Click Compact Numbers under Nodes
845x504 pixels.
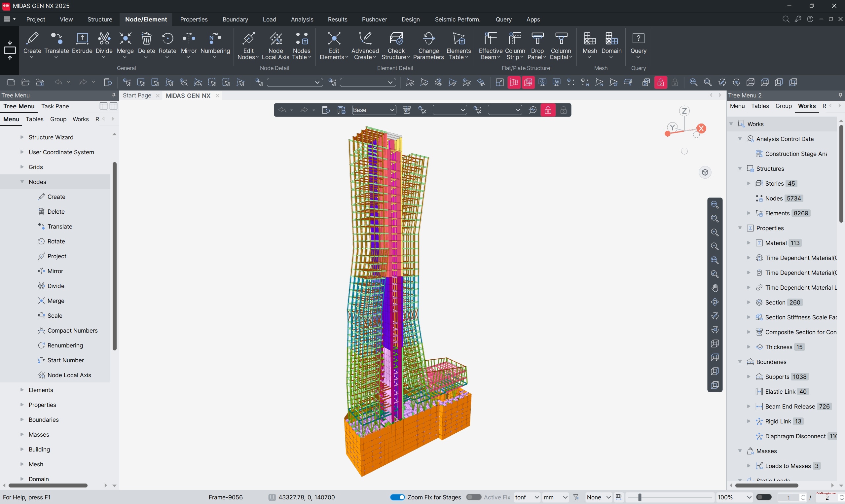(x=68, y=330)
